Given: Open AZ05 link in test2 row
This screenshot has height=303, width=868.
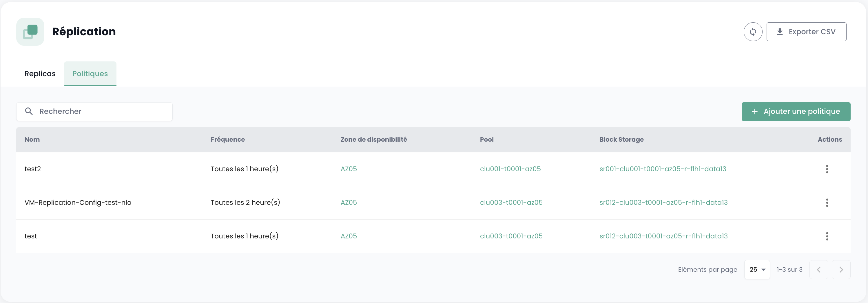Looking at the screenshot, I should (349, 169).
